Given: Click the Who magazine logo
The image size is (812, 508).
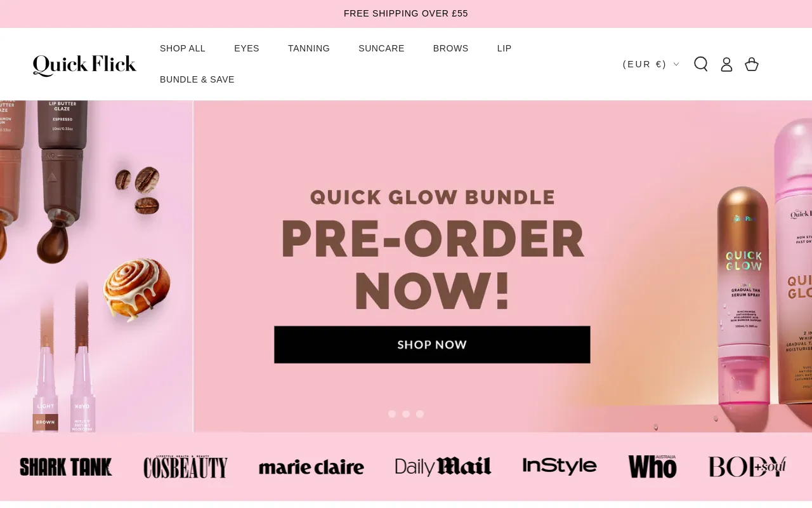Looking at the screenshot, I should (x=652, y=467).
